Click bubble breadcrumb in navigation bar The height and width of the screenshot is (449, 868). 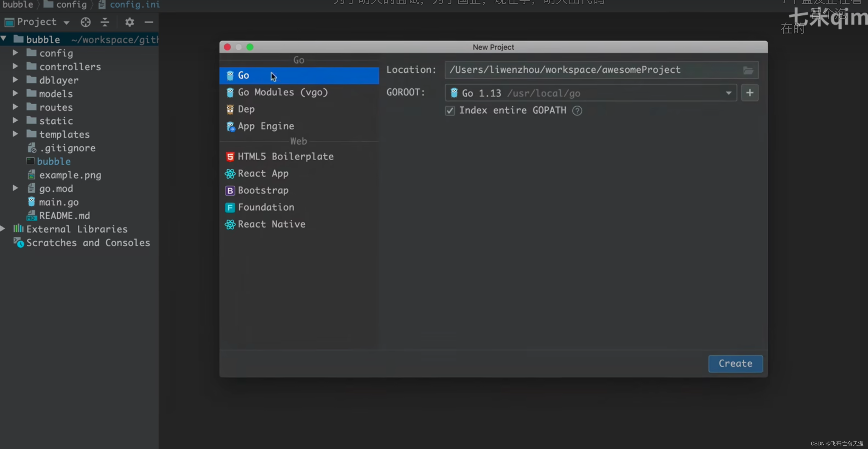point(18,5)
